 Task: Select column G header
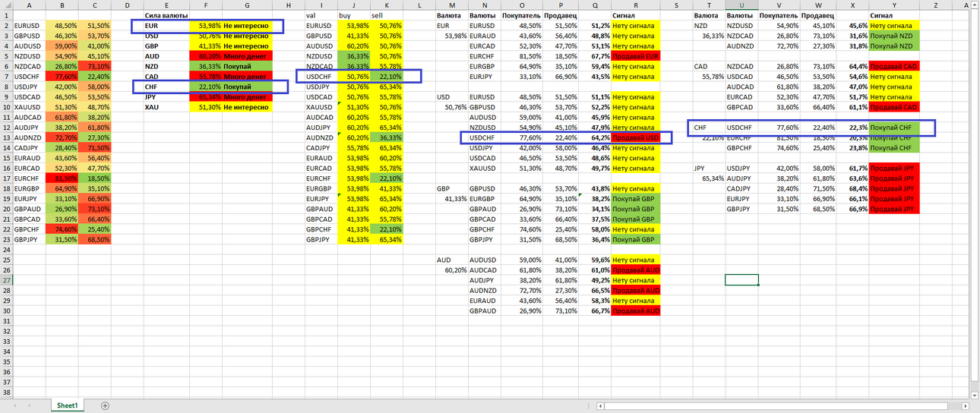pos(248,5)
